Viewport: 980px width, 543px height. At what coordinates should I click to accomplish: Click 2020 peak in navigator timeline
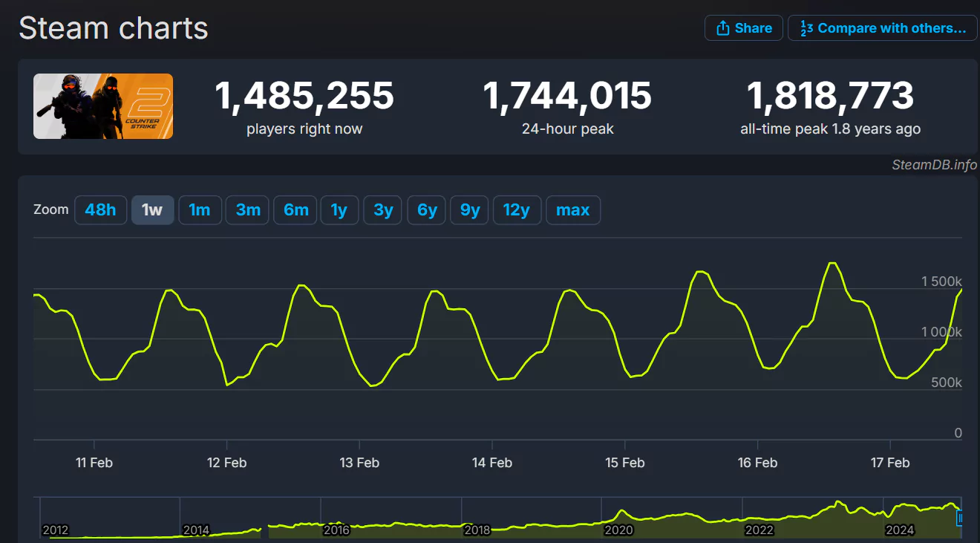point(622,511)
